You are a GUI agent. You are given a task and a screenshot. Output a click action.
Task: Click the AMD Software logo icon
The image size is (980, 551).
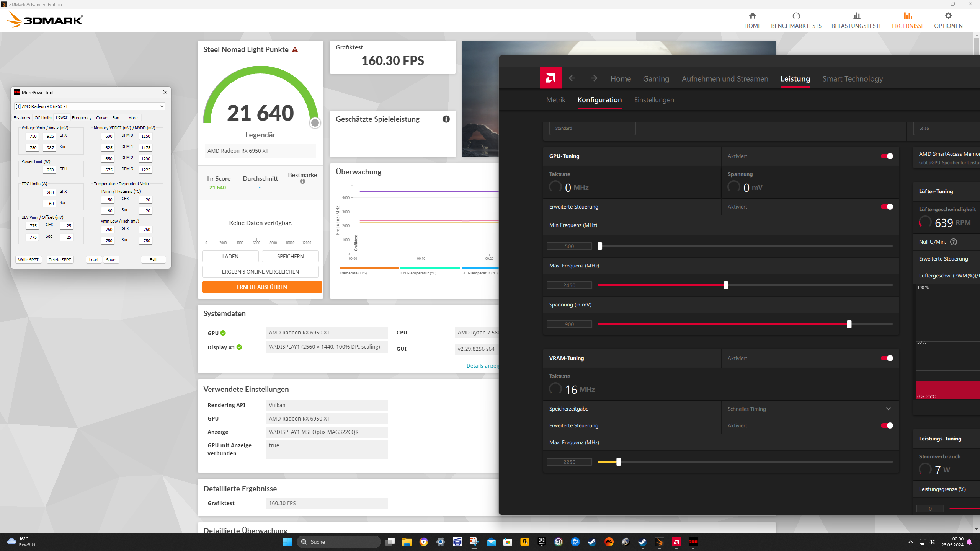tap(550, 78)
